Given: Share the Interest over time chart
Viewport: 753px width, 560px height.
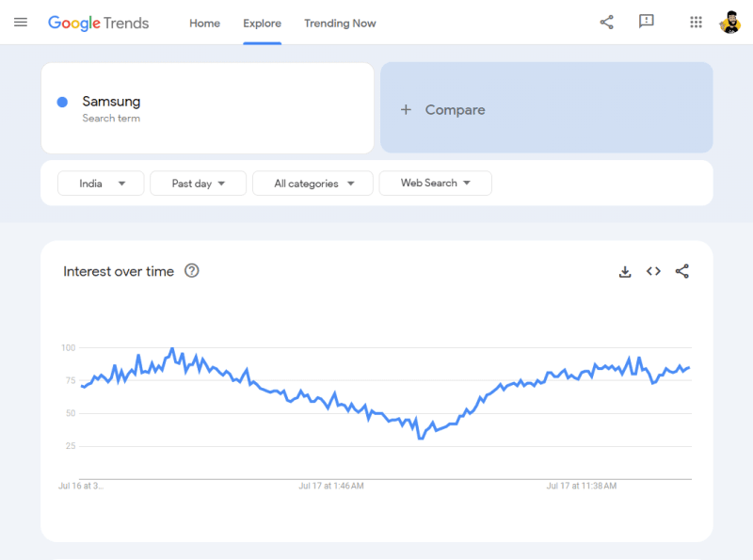Looking at the screenshot, I should coord(681,271).
